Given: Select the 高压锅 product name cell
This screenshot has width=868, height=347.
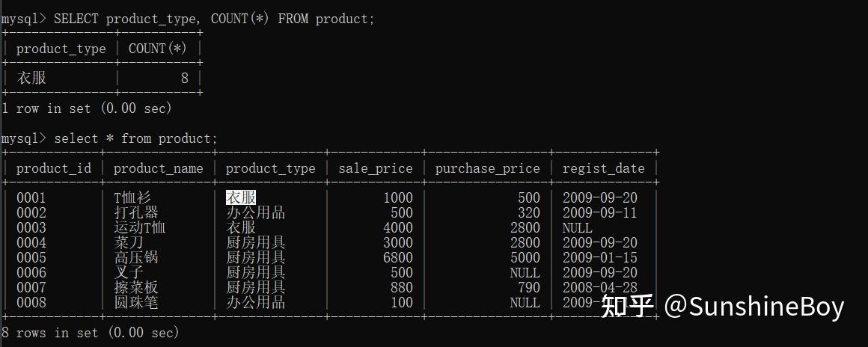Looking at the screenshot, I should [135, 257].
